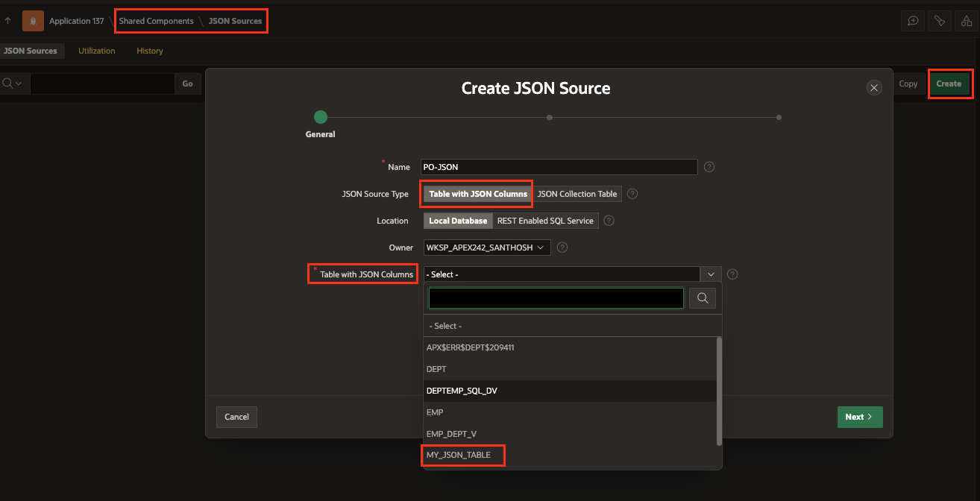Choose REST Enabled SQL Service location
The image size is (980, 501).
(545, 221)
